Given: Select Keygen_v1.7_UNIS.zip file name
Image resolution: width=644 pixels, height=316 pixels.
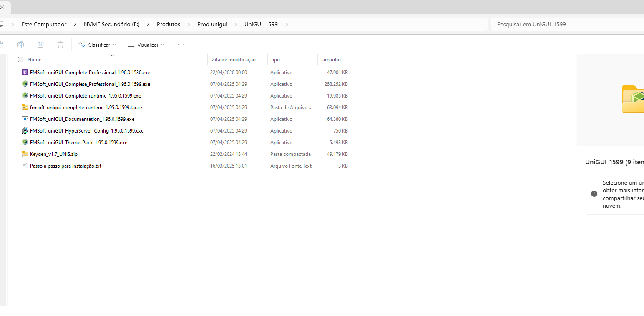Looking at the screenshot, I should click(54, 154).
